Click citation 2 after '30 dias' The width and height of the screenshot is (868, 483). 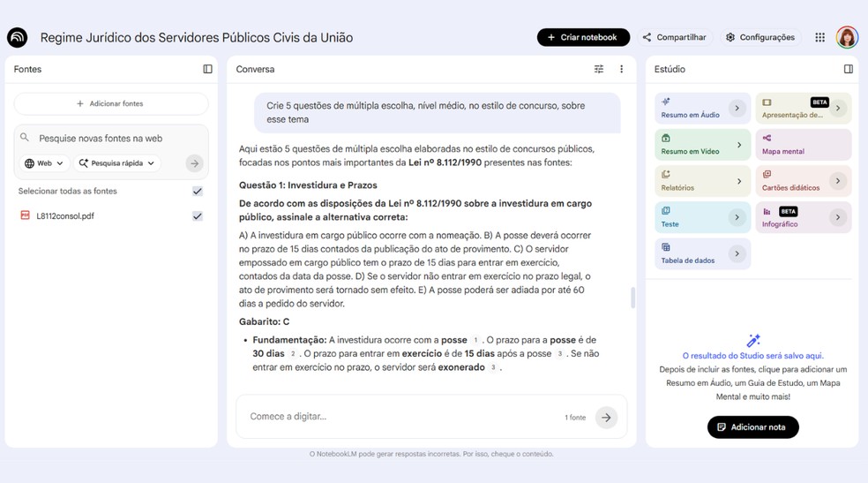pyautogui.click(x=292, y=354)
